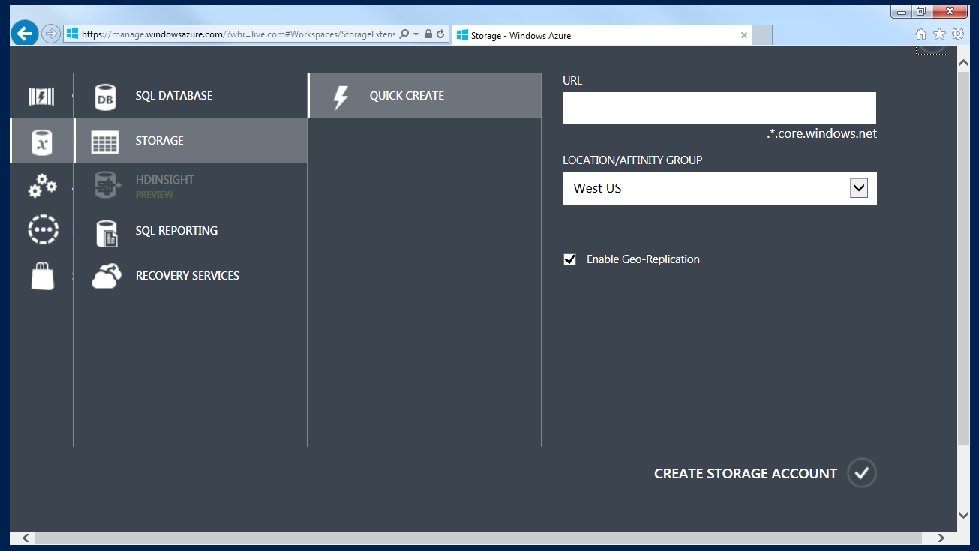
Task: Click the vertical scrollbar up arrow
Action: [963, 62]
